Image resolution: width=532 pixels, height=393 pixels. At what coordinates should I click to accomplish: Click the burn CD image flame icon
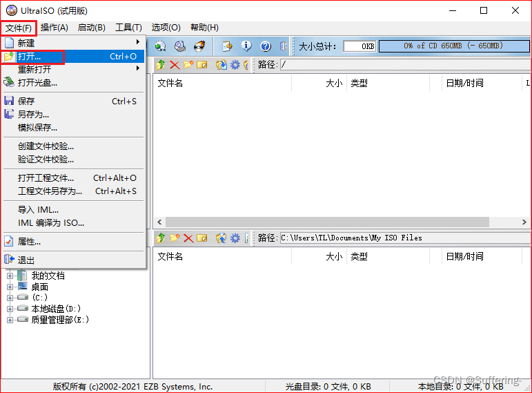coord(199,46)
